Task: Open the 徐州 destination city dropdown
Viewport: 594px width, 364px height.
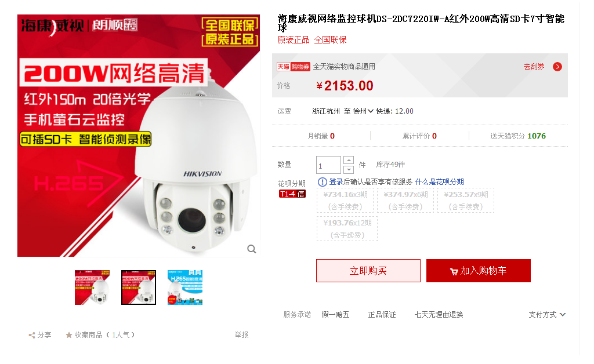Action: (x=363, y=111)
